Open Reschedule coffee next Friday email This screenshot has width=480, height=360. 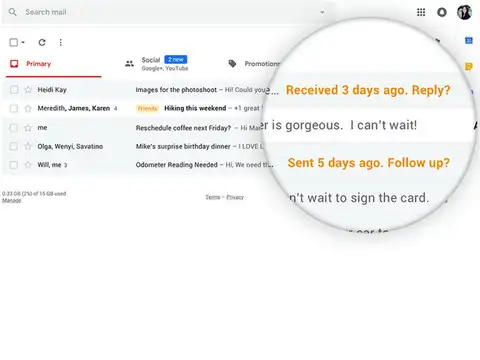coord(183,128)
